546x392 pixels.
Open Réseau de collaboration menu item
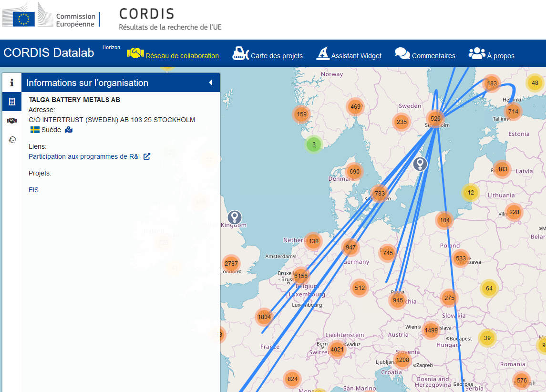click(173, 55)
